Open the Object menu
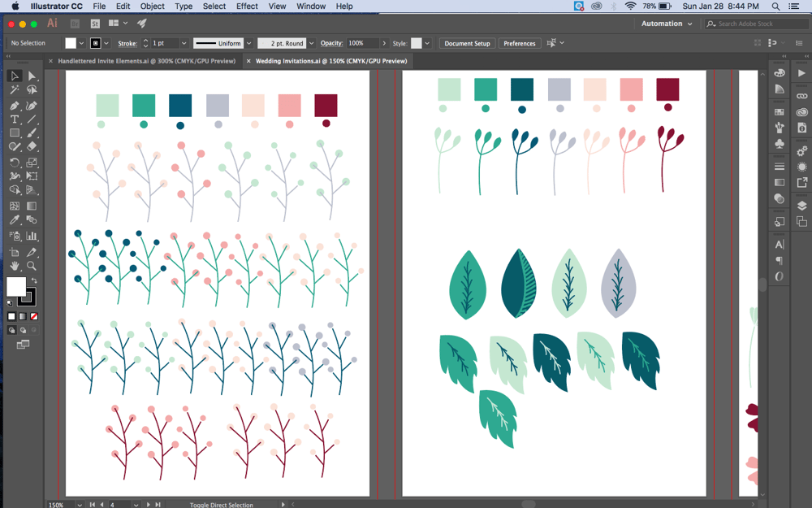This screenshot has width=812, height=508. point(153,7)
